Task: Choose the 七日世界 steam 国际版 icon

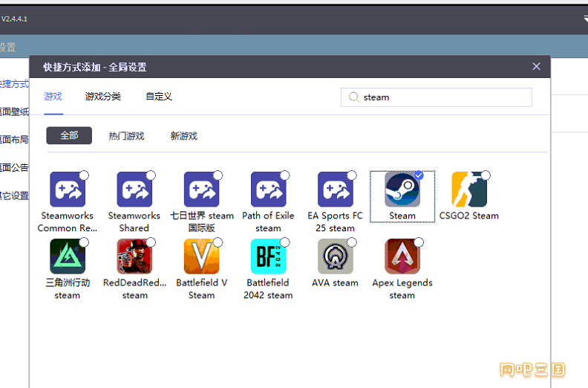Action: [201, 190]
